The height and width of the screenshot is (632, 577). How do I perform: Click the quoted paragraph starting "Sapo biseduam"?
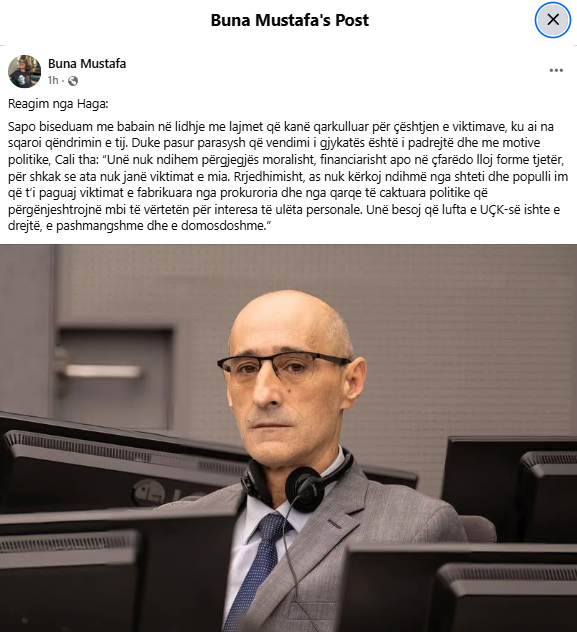click(288, 176)
